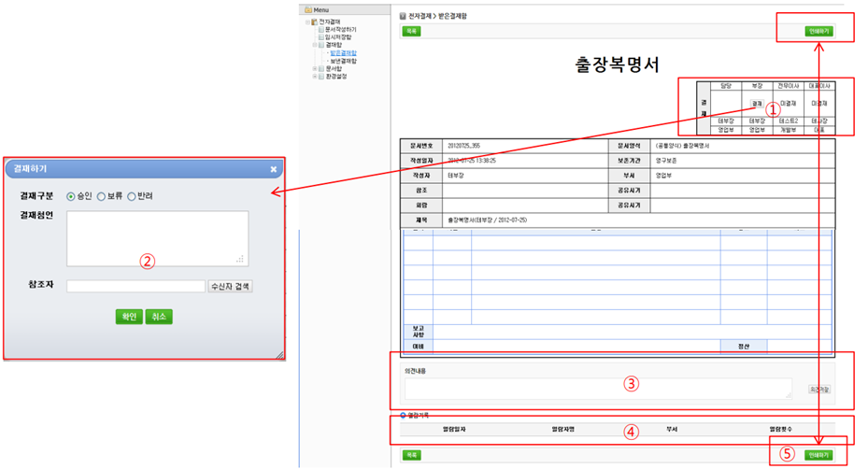Viewport: 868px width, 469px height.
Task: Select 문서함 in the menu tree
Action: [334, 68]
